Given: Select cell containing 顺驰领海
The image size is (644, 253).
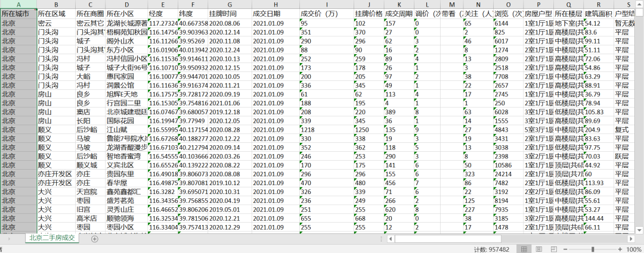Looking at the screenshot, I should (x=126, y=220).
